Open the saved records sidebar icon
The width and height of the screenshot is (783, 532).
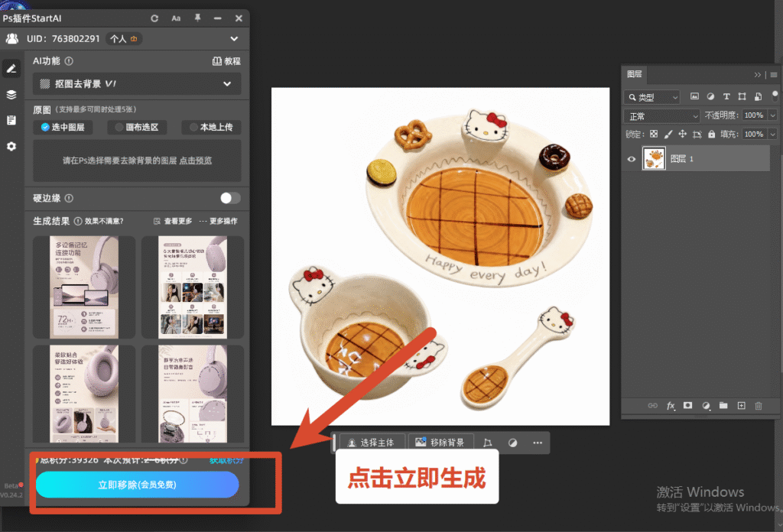(x=11, y=120)
